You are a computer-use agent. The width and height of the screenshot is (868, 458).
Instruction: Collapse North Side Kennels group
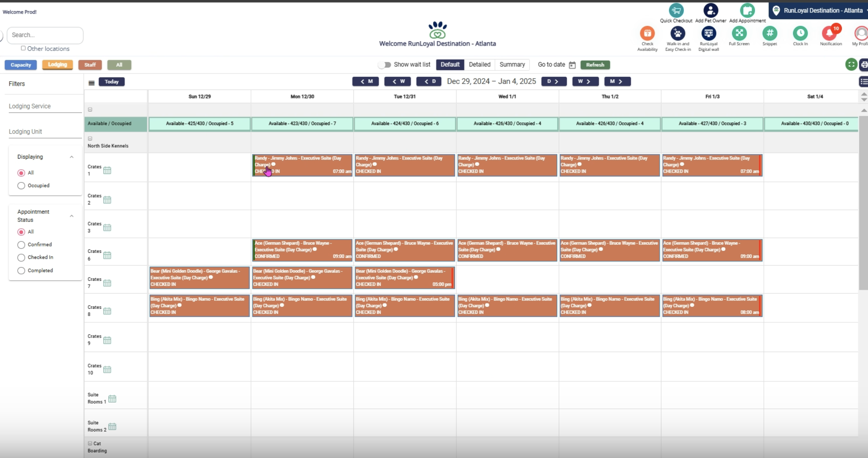tap(90, 138)
